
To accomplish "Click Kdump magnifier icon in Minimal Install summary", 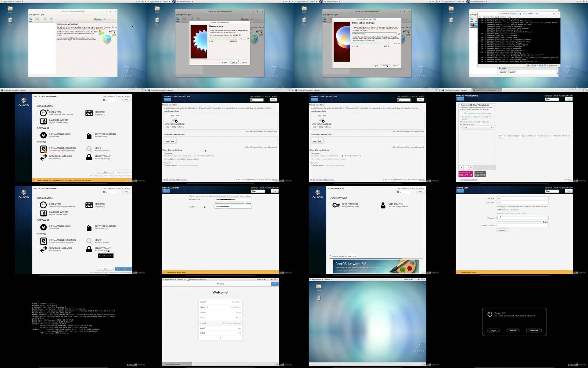I will coord(89,149).
